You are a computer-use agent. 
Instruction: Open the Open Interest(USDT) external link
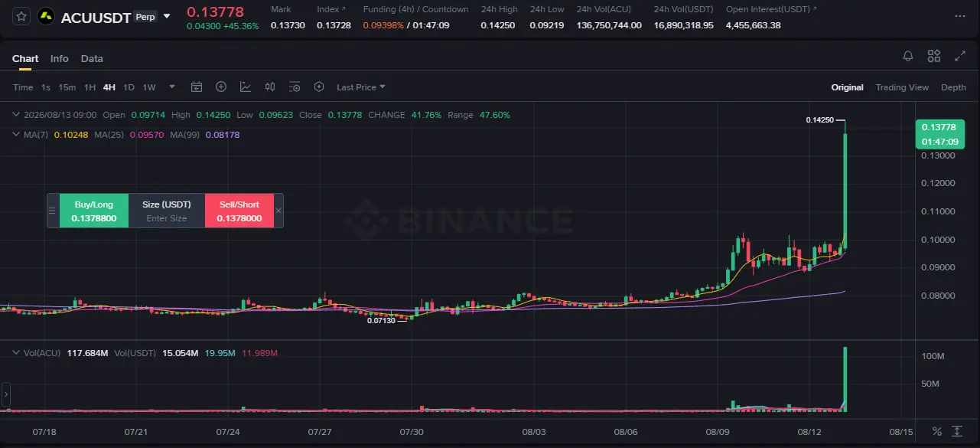(x=814, y=9)
